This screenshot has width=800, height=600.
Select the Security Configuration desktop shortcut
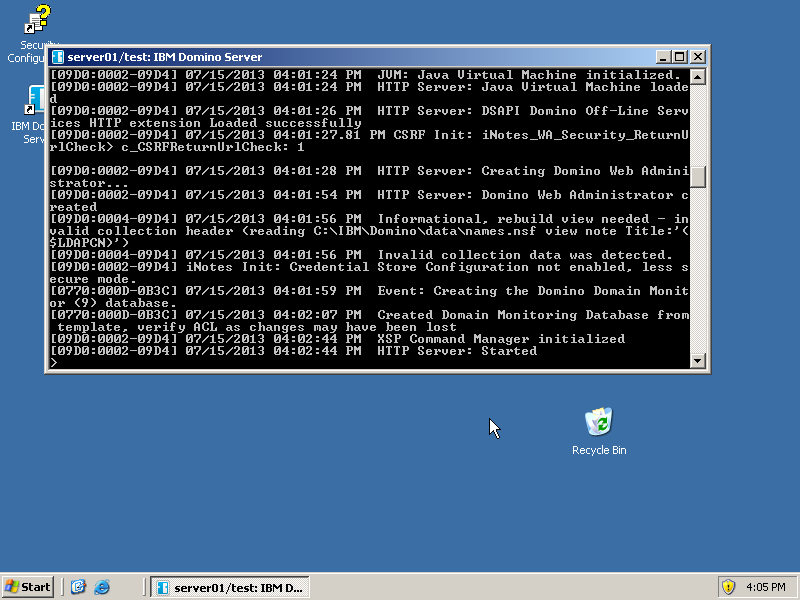coord(33,34)
